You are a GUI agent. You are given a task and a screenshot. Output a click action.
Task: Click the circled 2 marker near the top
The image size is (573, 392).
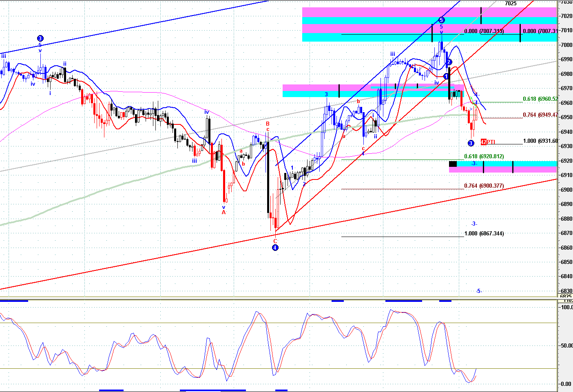[x=449, y=62]
